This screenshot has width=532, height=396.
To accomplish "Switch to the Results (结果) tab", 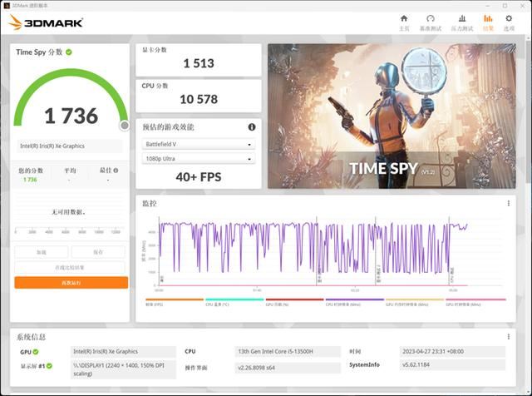I will (488, 22).
